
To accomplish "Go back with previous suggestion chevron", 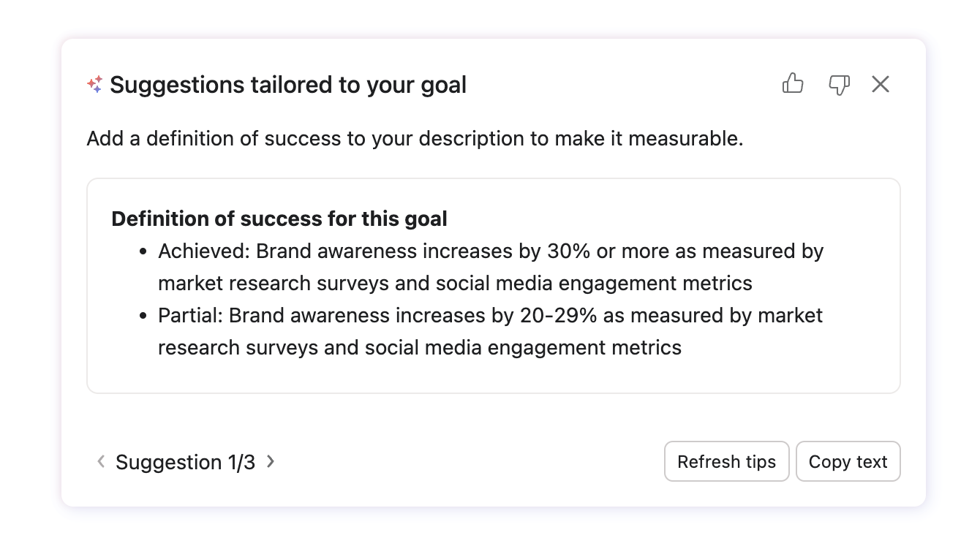I will (101, 461).
